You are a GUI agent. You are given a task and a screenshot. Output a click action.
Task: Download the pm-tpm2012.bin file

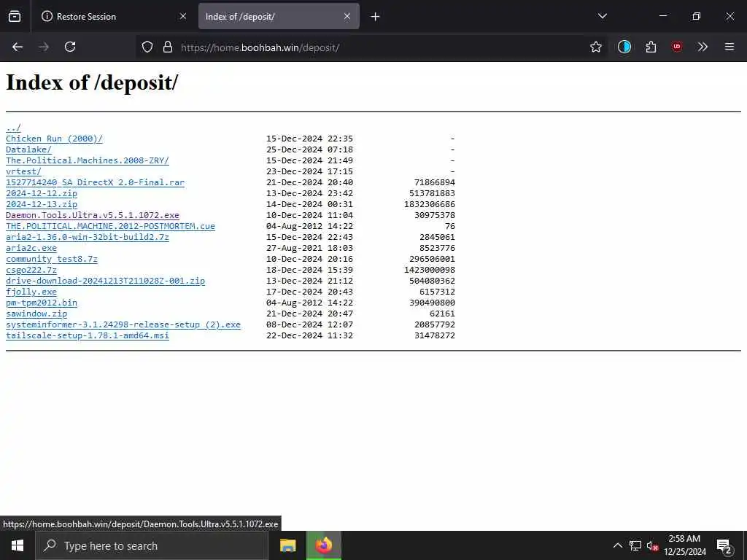click(42, 303)
